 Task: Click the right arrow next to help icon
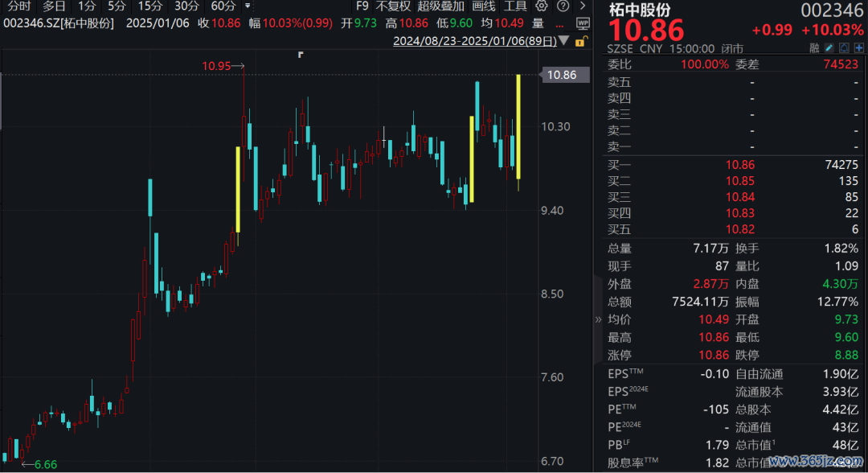[583, 6]
